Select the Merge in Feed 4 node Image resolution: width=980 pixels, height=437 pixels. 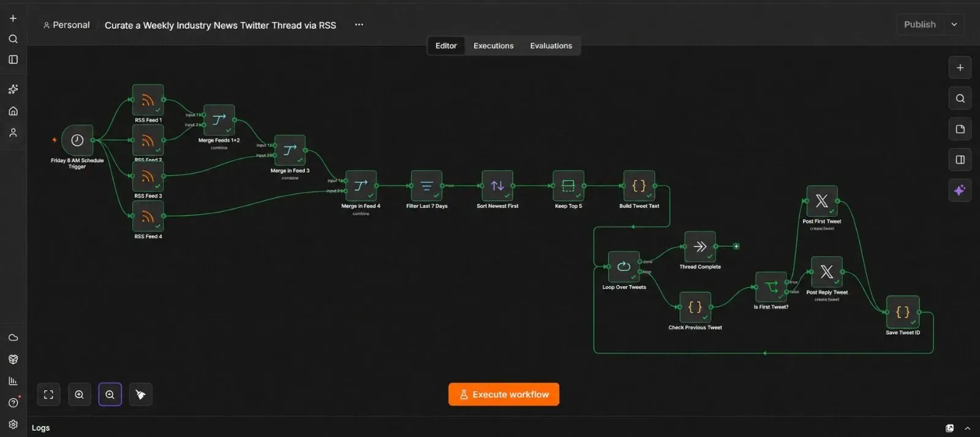tap(361, 186)
